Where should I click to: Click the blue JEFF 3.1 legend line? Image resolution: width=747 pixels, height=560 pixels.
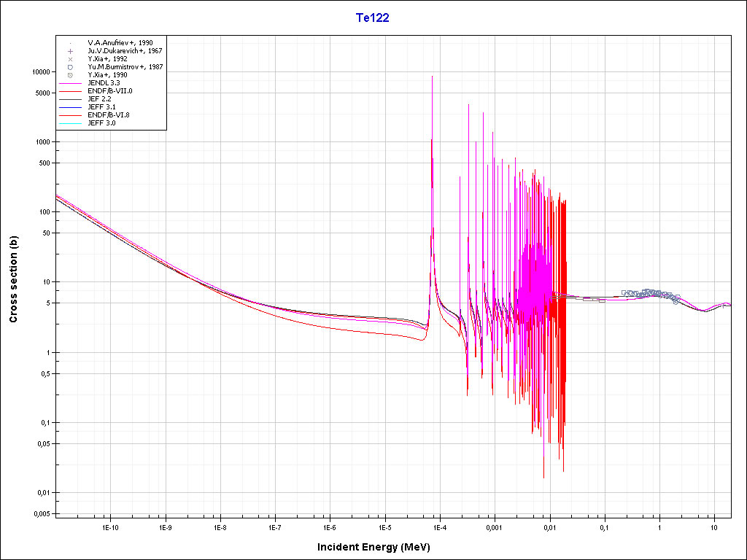(x=70, y=107)
